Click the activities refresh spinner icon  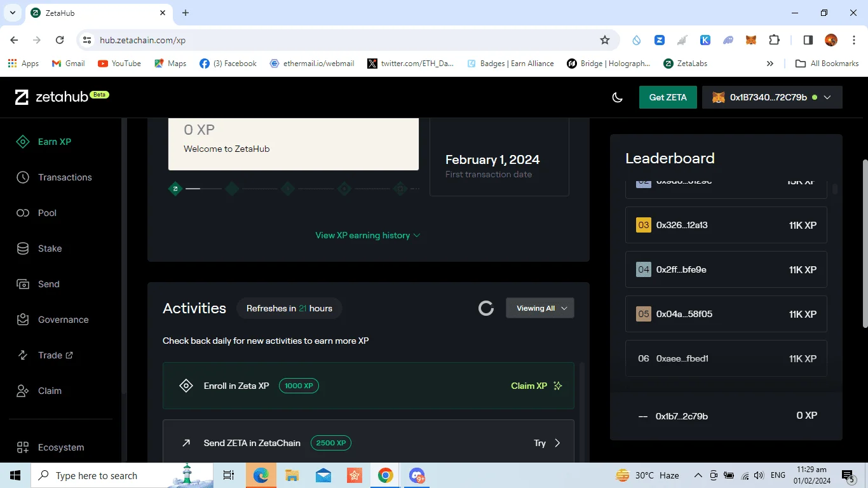click(486, 308)
